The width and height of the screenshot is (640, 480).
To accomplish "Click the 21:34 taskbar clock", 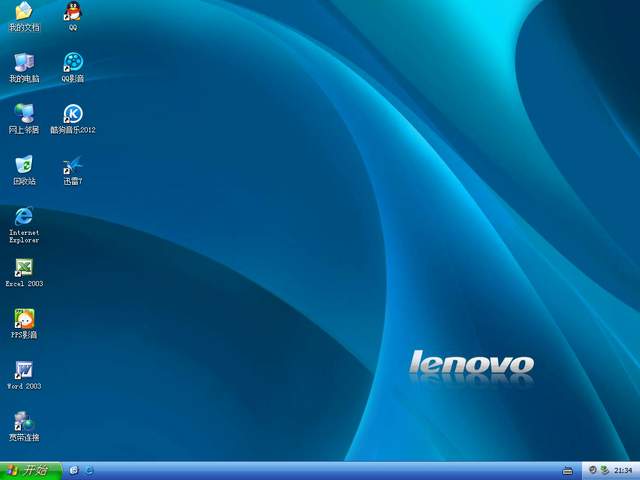I will pos(623,471).
